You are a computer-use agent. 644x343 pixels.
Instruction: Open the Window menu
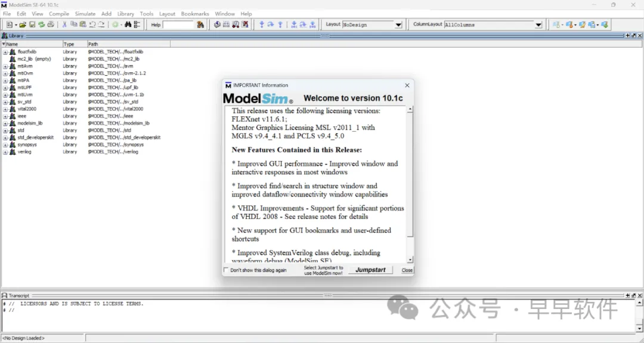225,14
